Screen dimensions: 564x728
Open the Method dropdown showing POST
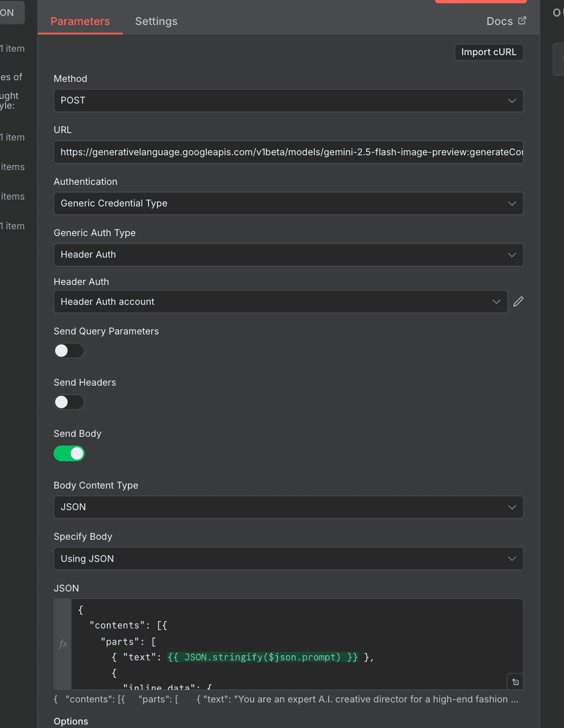click(288, 101)
